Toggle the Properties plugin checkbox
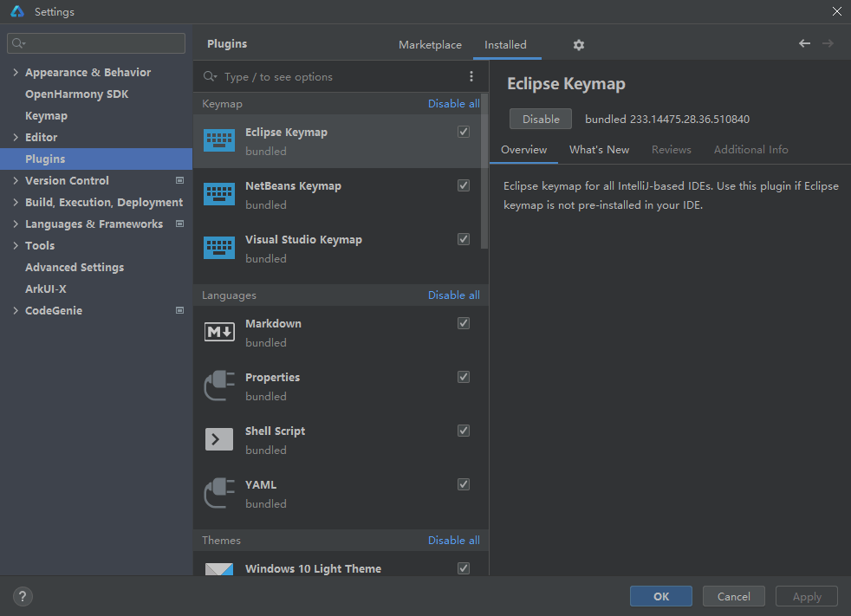Image resolution: width=851 pixels, height=616 pixels. pos(464,377)
